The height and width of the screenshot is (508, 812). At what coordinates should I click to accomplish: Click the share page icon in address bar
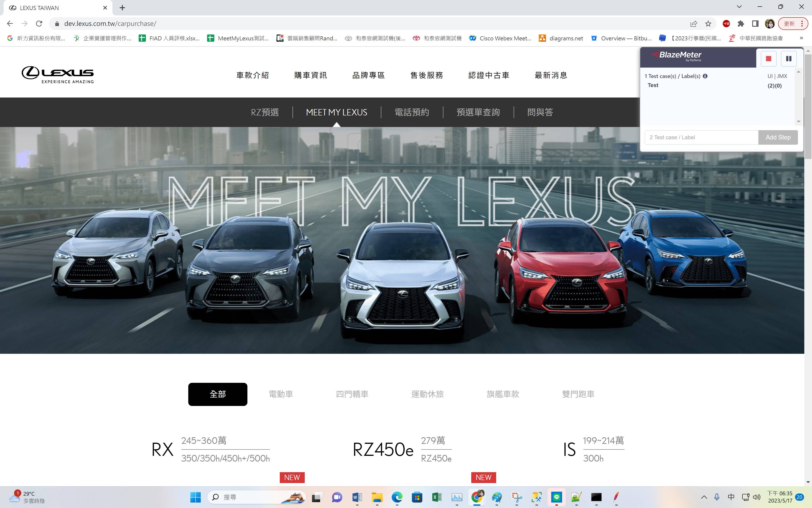694,24
